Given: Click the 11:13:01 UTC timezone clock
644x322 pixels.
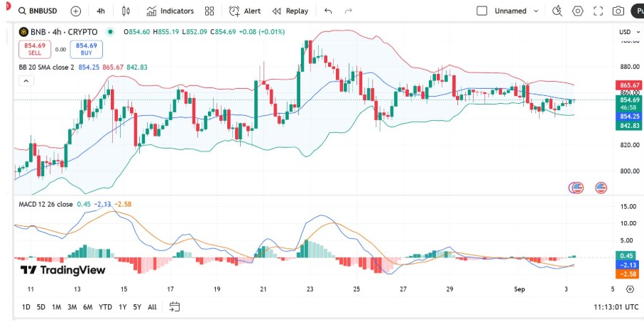Looking at the screenshot, I should pyautogui.click(x=616, y=307).
